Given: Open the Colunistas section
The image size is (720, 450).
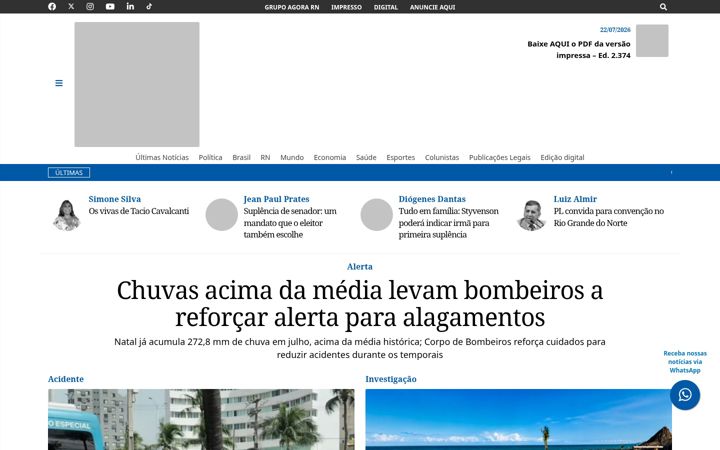Looking at the screenshot, I should click(442, 157).
